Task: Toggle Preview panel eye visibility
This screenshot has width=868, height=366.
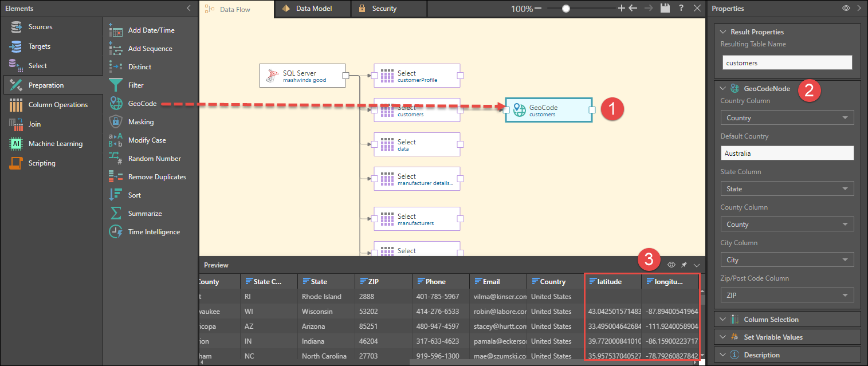Action: [x=671, y=265]
